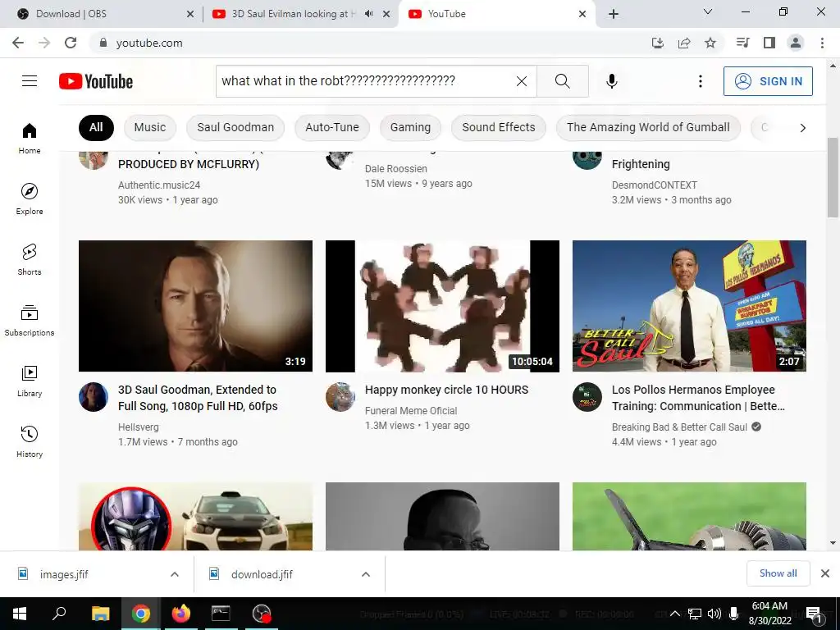Open Firefox from the taskbar

[x=181, y=614]
